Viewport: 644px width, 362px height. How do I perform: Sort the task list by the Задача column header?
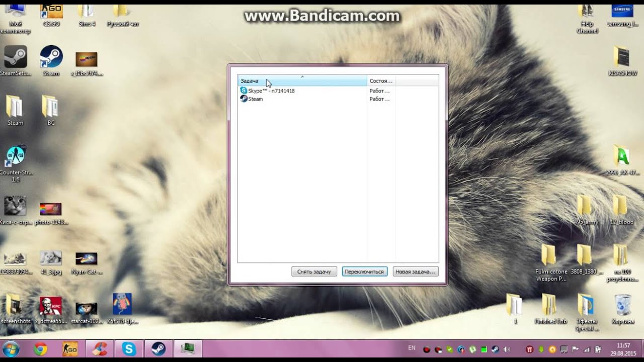coord(302,81)
